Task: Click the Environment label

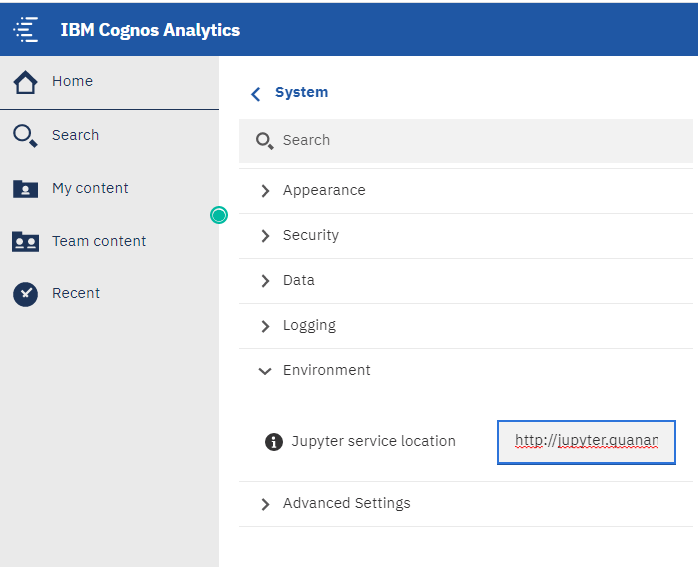Action: tap(326, 370)
